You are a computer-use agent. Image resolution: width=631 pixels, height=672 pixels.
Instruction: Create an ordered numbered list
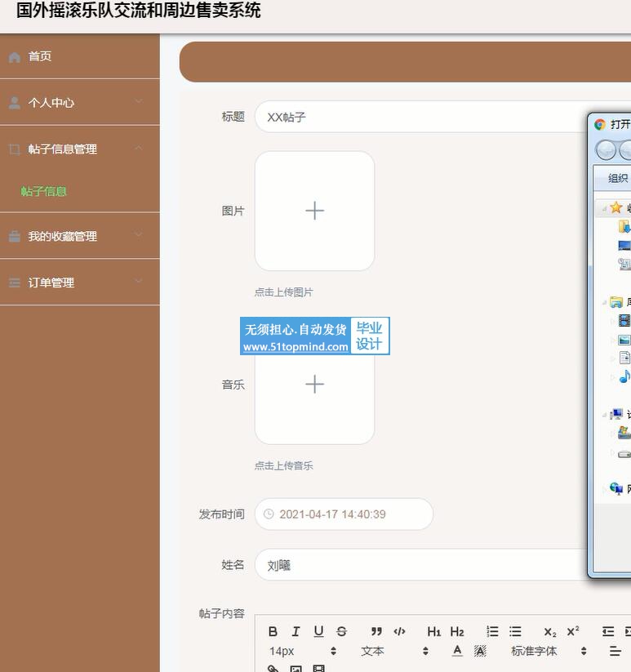[x=492, y=631]
